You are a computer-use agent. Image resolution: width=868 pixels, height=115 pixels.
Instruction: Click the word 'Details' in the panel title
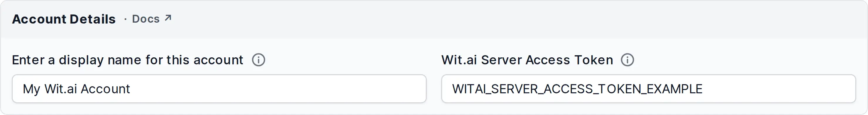(x=93, y=19)
